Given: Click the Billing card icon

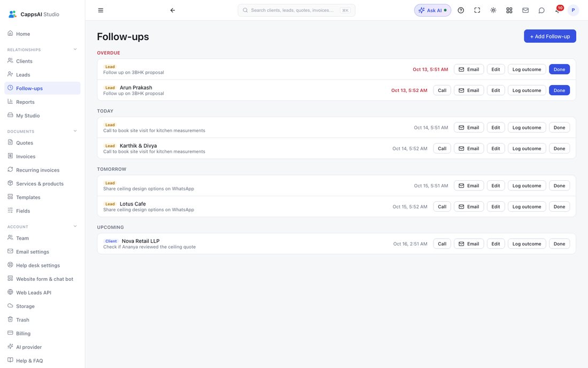Looking at the screenshot, I should point(10,333).
